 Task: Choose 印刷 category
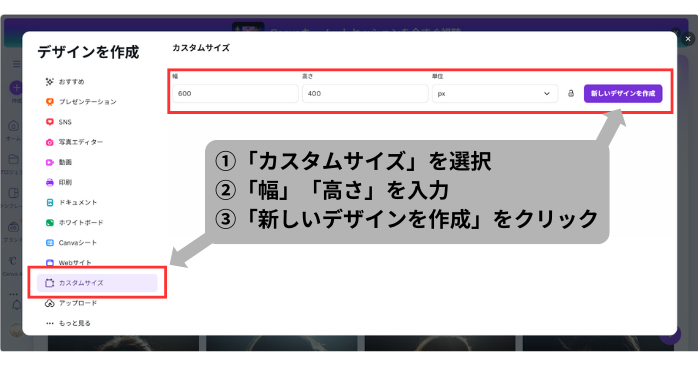97,182
